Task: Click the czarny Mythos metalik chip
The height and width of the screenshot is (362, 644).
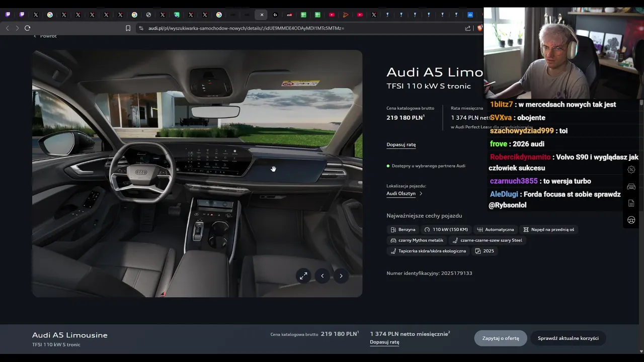Action: 417,240
